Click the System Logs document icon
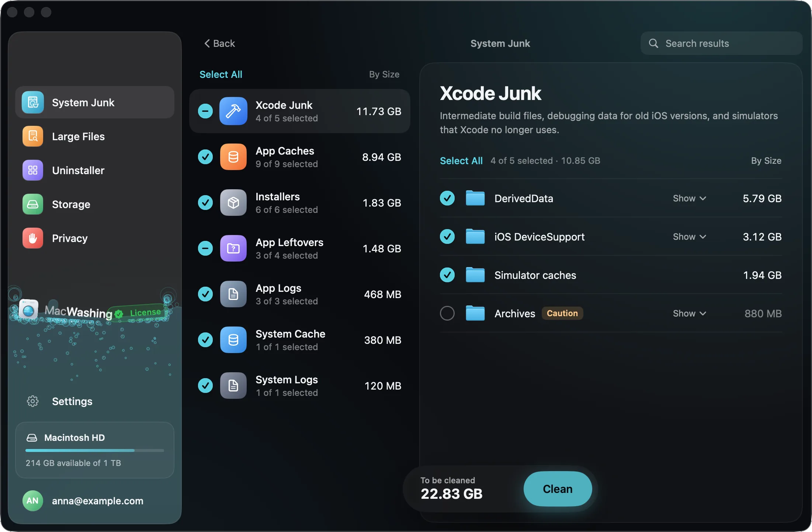The height and width of the screenshot is (532, 812). point(233,386)
